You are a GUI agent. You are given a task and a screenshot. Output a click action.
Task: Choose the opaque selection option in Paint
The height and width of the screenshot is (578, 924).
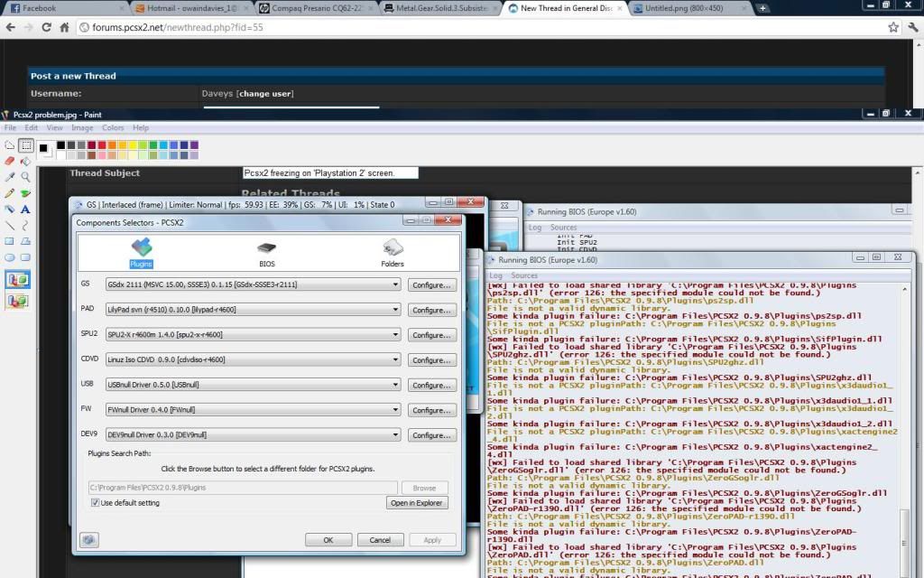[x=18, y=280]
